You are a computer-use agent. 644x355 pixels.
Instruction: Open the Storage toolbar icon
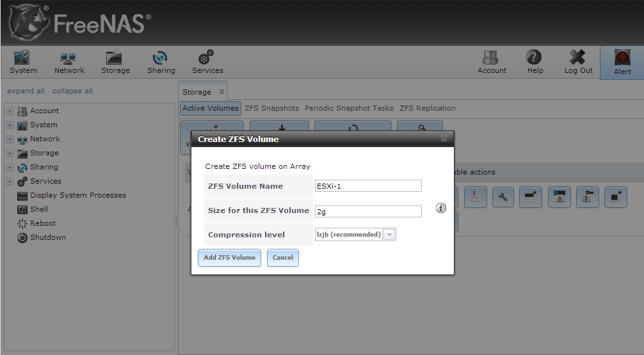pyautogui.click(x=115, y=62)
